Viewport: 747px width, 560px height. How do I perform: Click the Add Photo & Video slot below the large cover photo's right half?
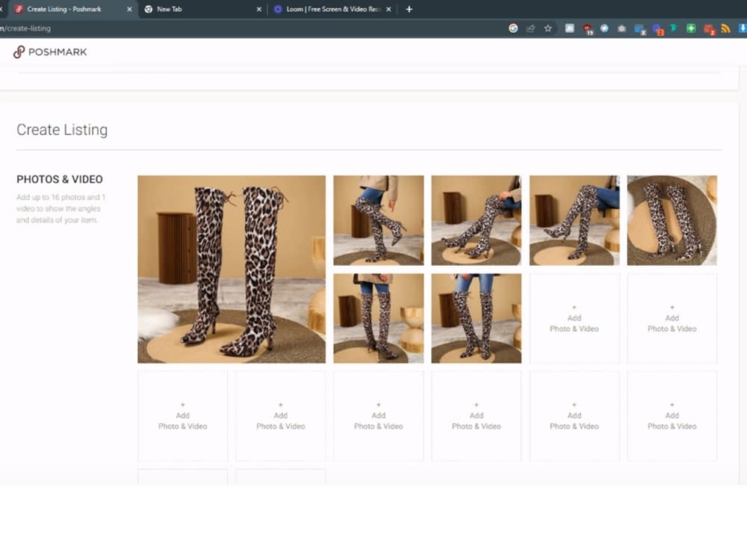click(281, 416)
